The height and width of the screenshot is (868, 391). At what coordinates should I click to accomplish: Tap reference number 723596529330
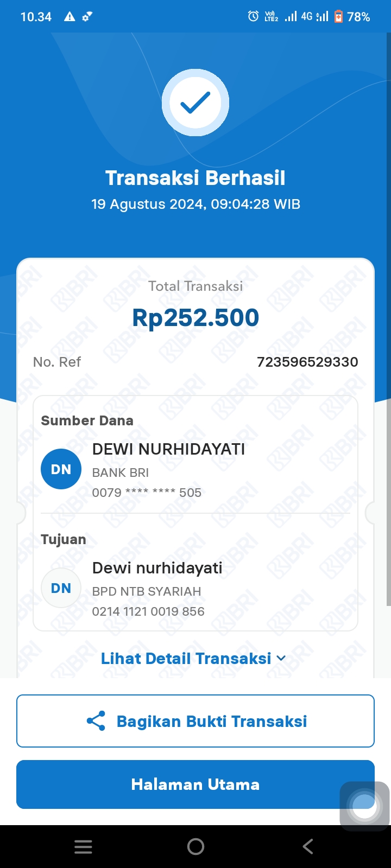[307, 362]
